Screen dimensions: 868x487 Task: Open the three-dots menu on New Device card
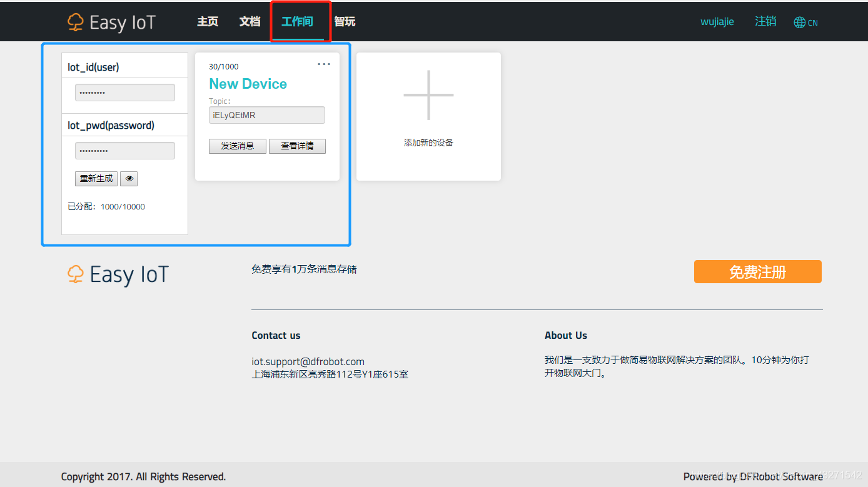323,64
